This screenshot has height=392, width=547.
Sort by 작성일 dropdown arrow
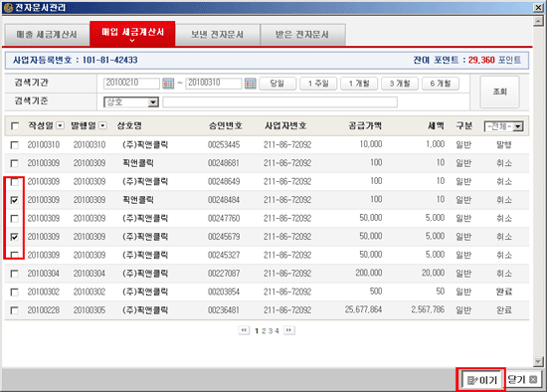click(61, 125)
